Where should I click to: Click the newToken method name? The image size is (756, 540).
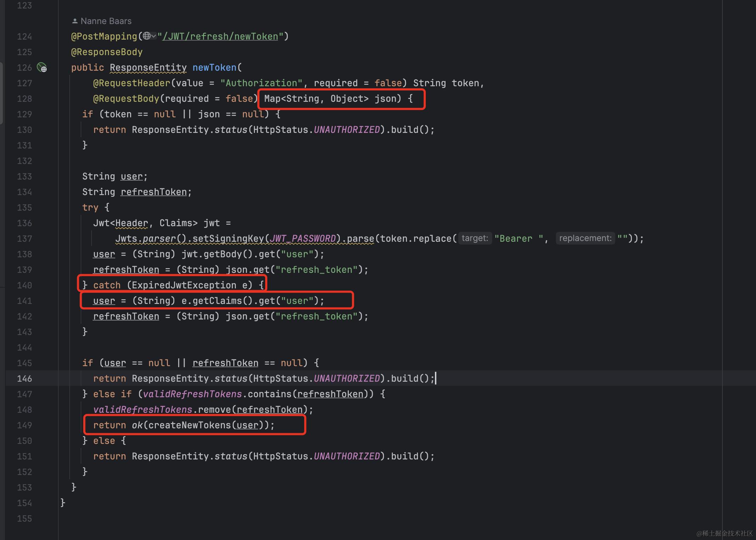coord(214,67)
